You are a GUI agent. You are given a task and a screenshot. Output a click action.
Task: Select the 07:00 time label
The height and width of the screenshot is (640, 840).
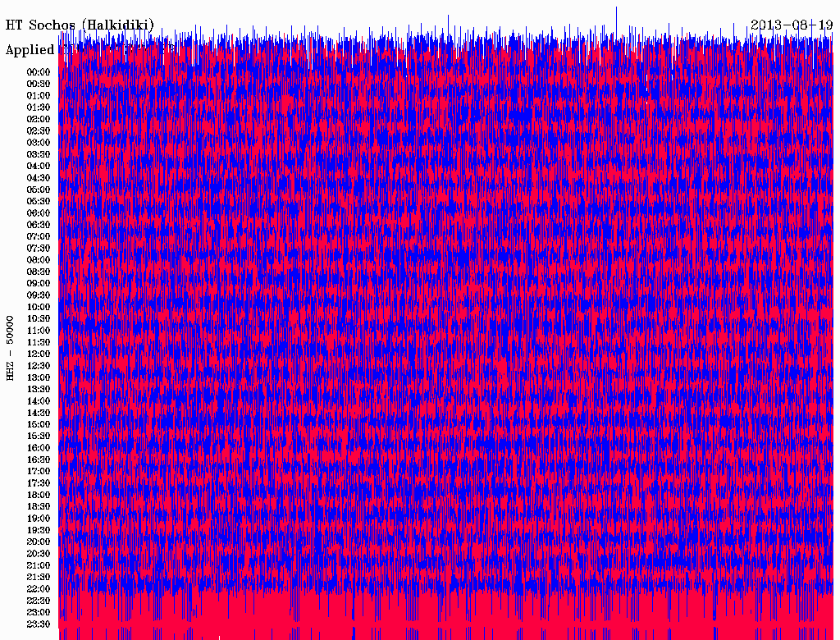coord(38,237)
